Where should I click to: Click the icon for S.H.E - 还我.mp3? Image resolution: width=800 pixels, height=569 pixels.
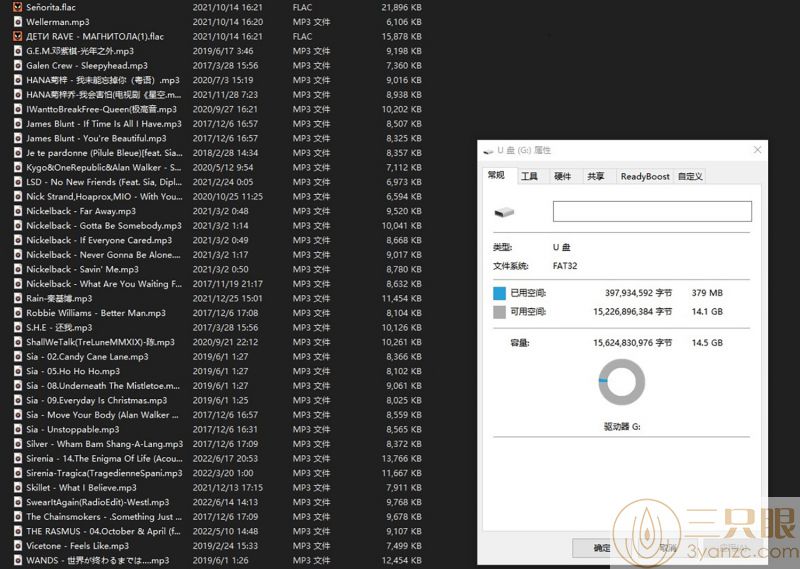pos(18,327)
